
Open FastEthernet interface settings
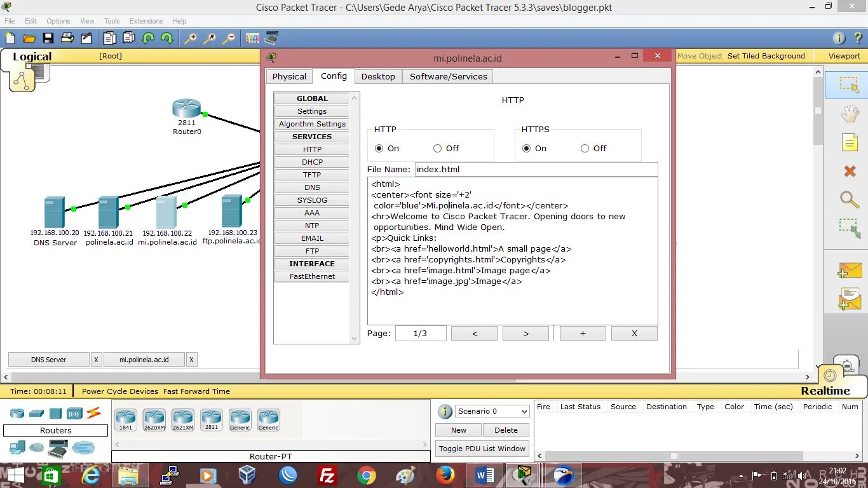click(312, 276)
